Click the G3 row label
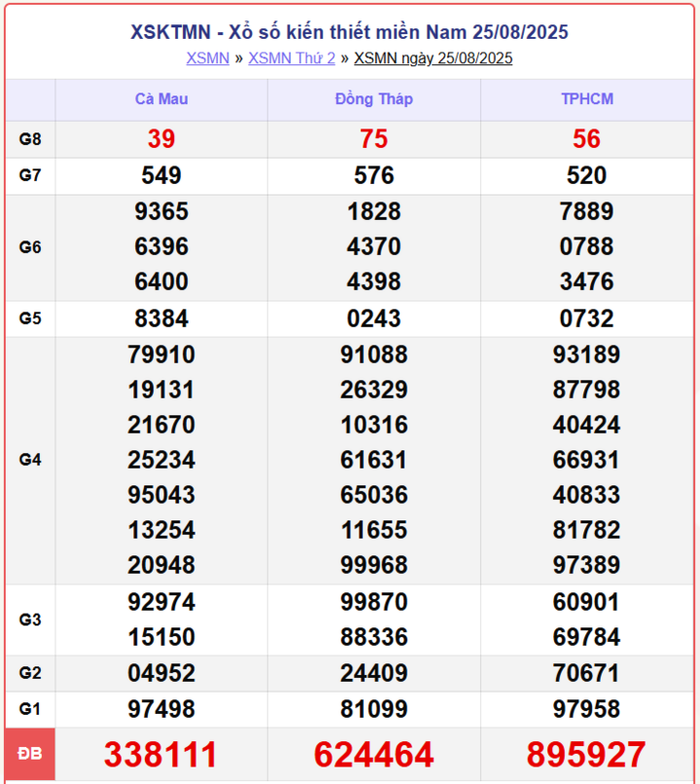The height and width of the screenshot is (784, 700). tap(30, 620)
